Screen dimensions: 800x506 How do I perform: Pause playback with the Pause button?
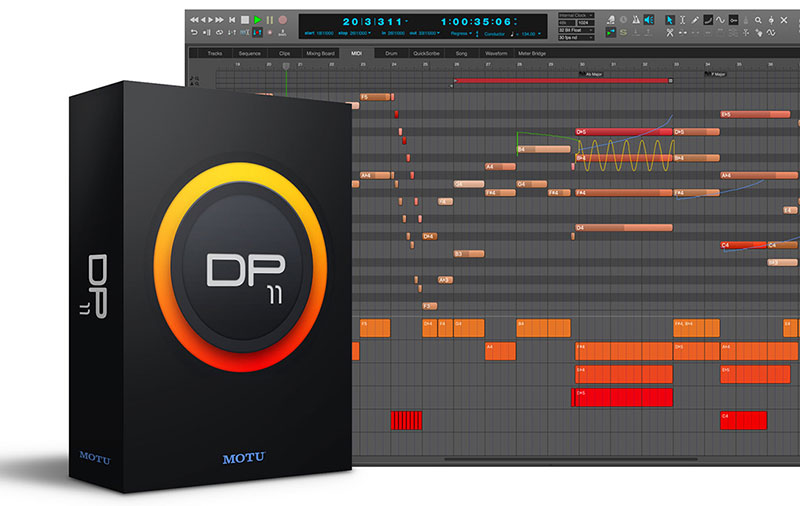[270, 20]
